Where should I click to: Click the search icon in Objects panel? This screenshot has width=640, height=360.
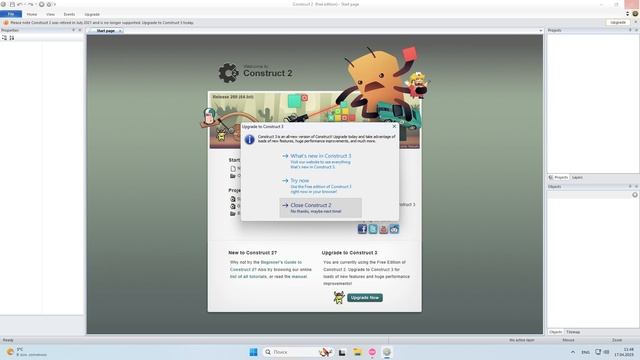[635, 195]
